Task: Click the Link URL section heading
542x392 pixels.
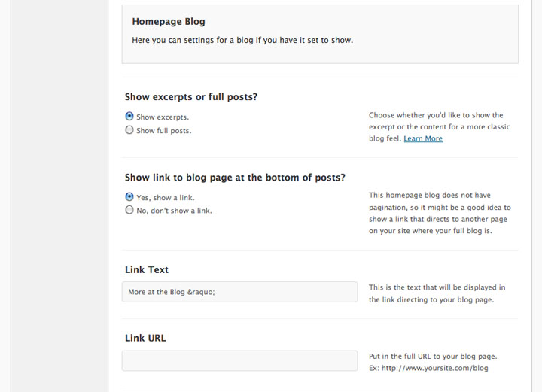Action: coord(145,338)
